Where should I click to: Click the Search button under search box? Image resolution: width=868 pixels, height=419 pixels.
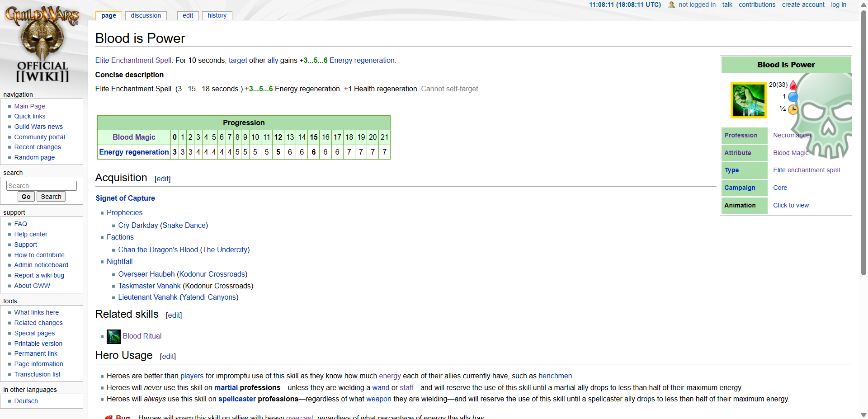click(51, 197)
